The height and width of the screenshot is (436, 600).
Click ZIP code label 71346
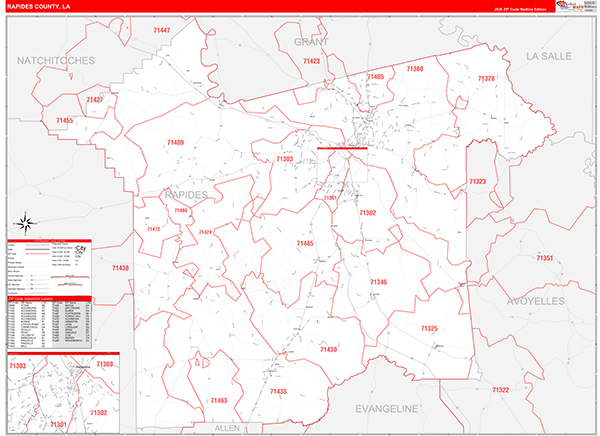coord(378,282)
